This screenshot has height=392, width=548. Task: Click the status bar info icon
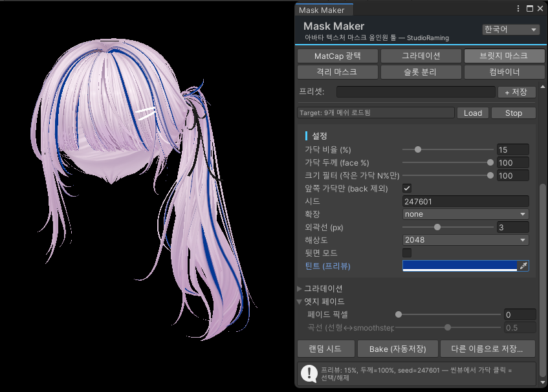(309, 373)
